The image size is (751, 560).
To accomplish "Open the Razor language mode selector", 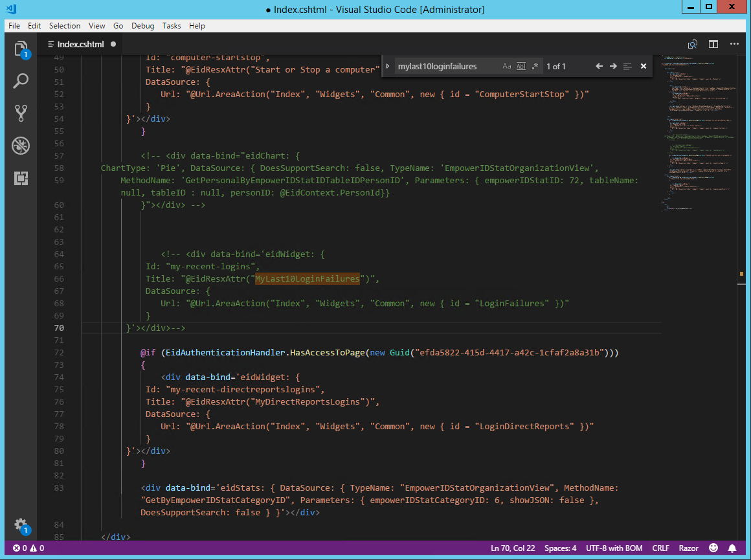I will coord(688,548).
